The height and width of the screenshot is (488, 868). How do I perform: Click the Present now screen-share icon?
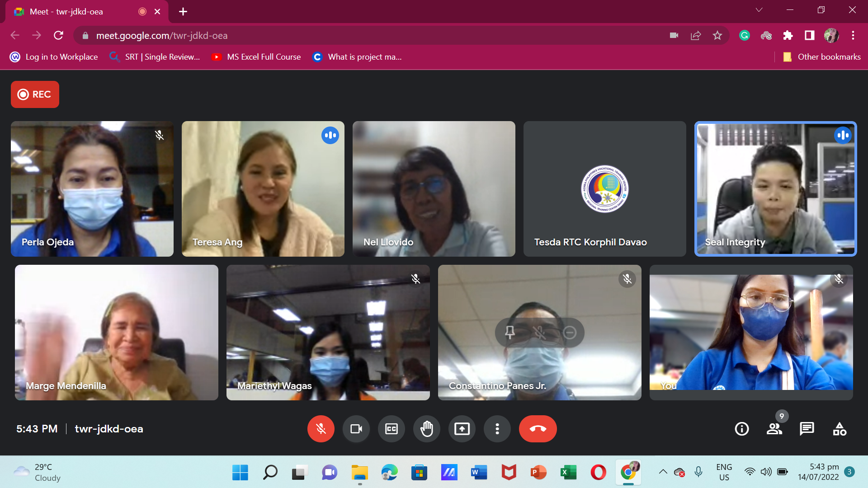462,429
